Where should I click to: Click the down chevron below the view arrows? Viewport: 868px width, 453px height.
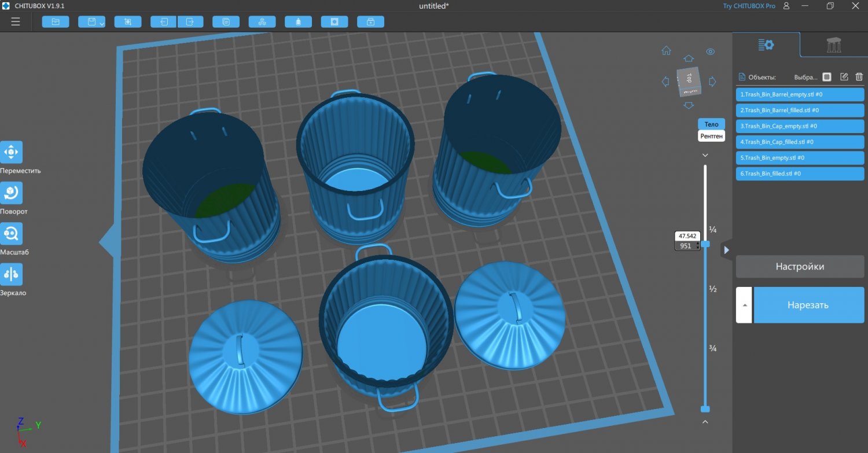click(705, 155)
